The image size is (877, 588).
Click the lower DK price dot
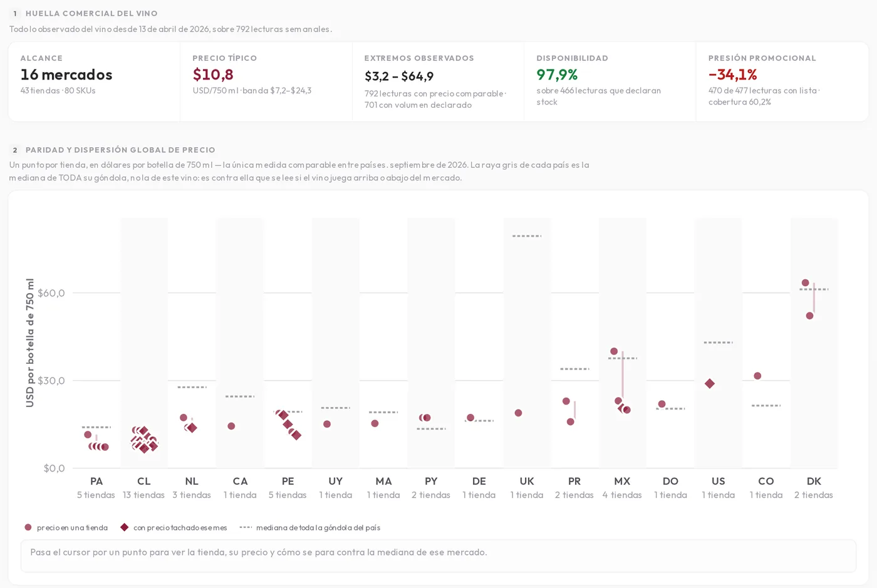tap(809, 316)
